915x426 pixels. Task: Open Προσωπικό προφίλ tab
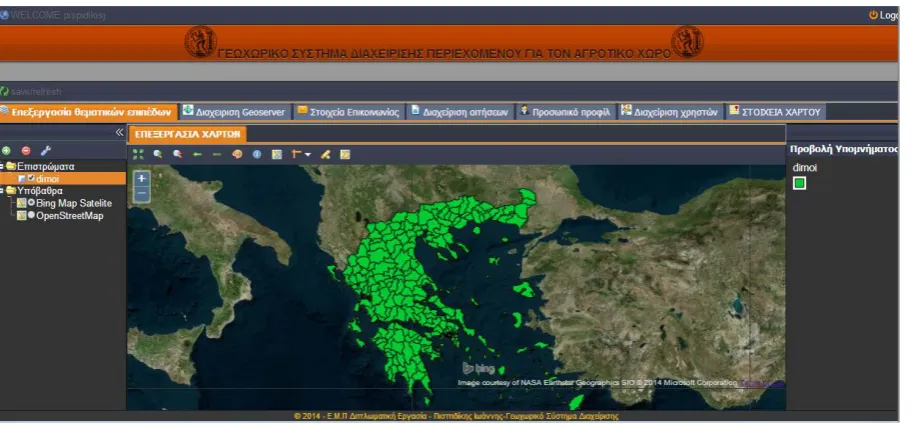tap(566, 112)
